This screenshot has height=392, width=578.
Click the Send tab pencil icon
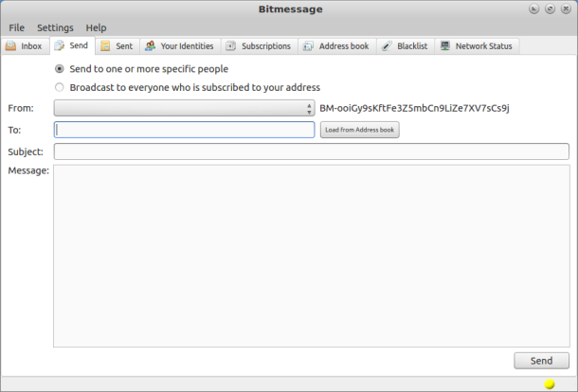[60, 45]
